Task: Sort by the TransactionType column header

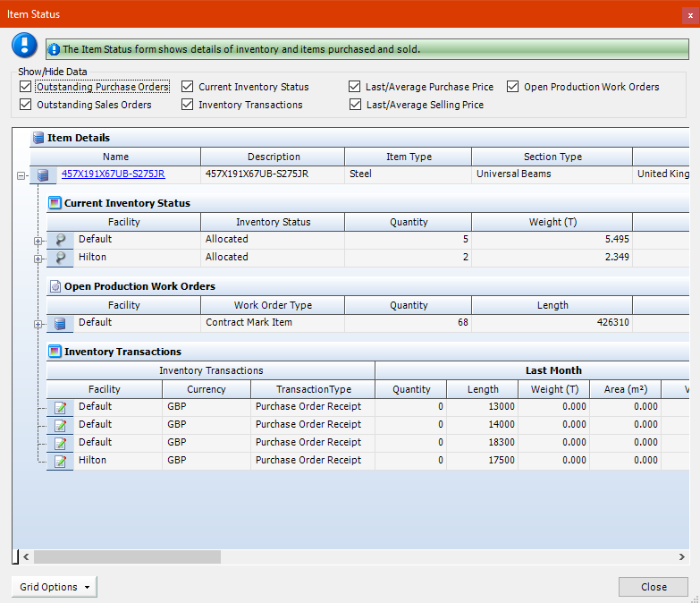Action: (x=313, y=389)
